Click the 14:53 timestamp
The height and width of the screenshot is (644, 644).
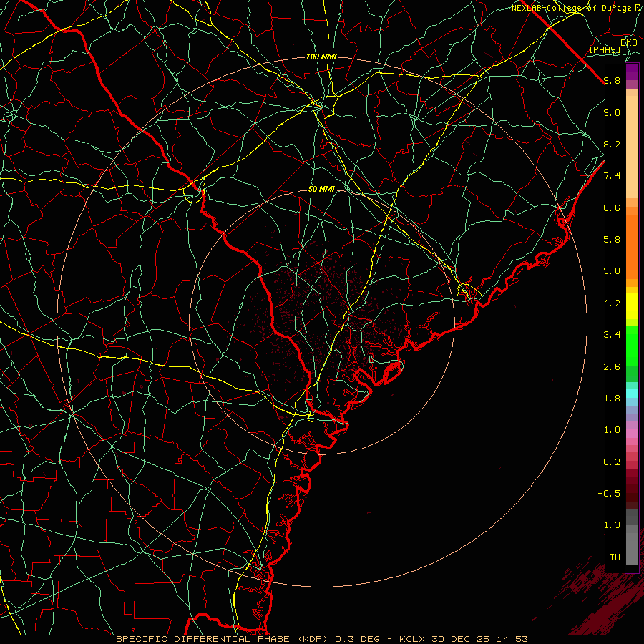(512, 639)
